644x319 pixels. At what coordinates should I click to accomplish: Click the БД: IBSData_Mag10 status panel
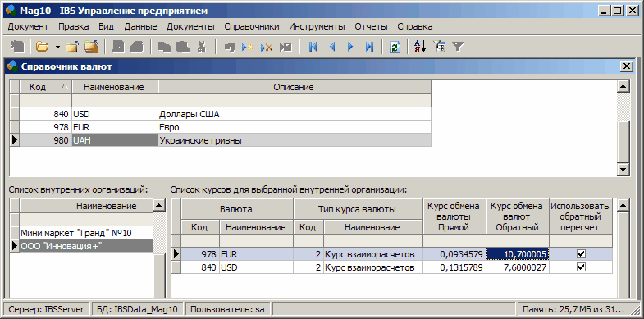138,309
